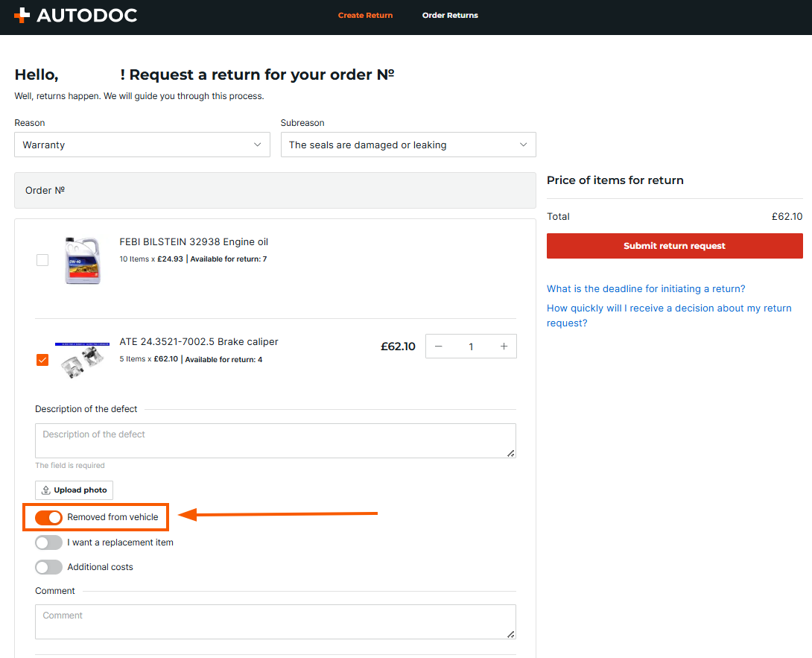Click the AUTODOC logo
812x658 pixels.
point(75,15)
